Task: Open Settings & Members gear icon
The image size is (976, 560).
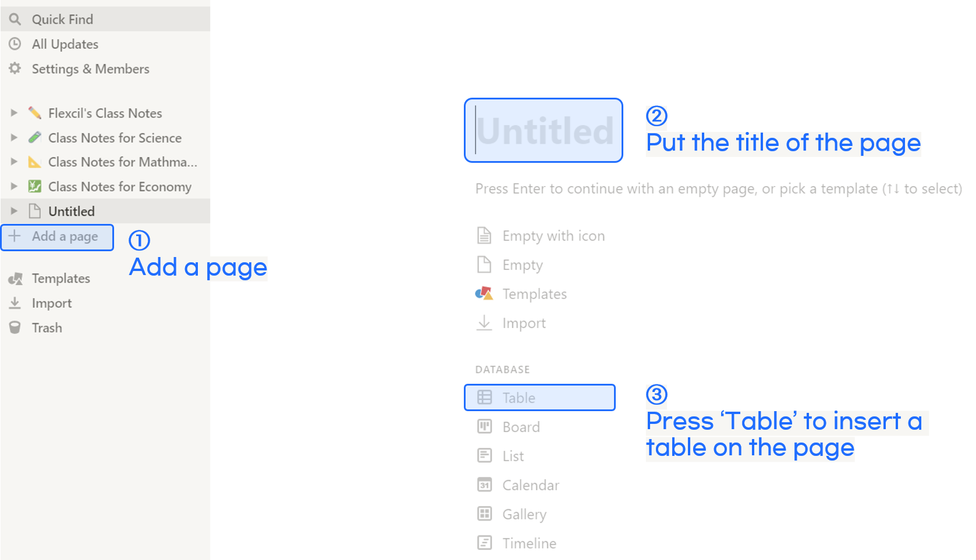Action: (x=15, y=69)
